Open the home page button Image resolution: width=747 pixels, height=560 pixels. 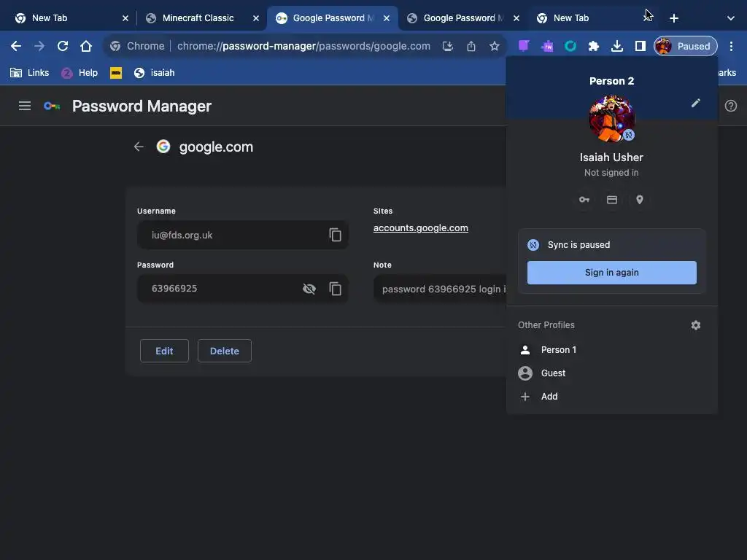pyautogui.click(x=86, y=46)
